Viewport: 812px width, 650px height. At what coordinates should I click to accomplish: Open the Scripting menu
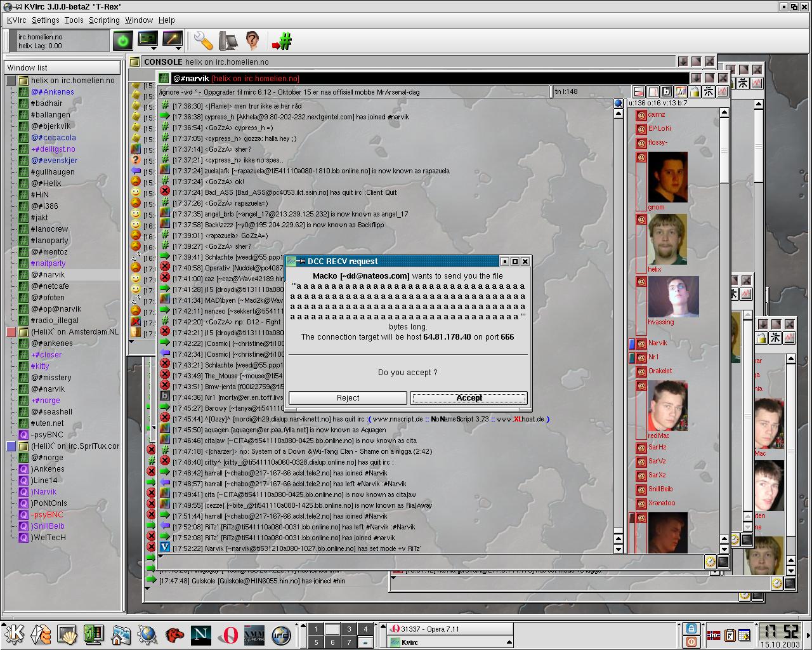(104, 20)
